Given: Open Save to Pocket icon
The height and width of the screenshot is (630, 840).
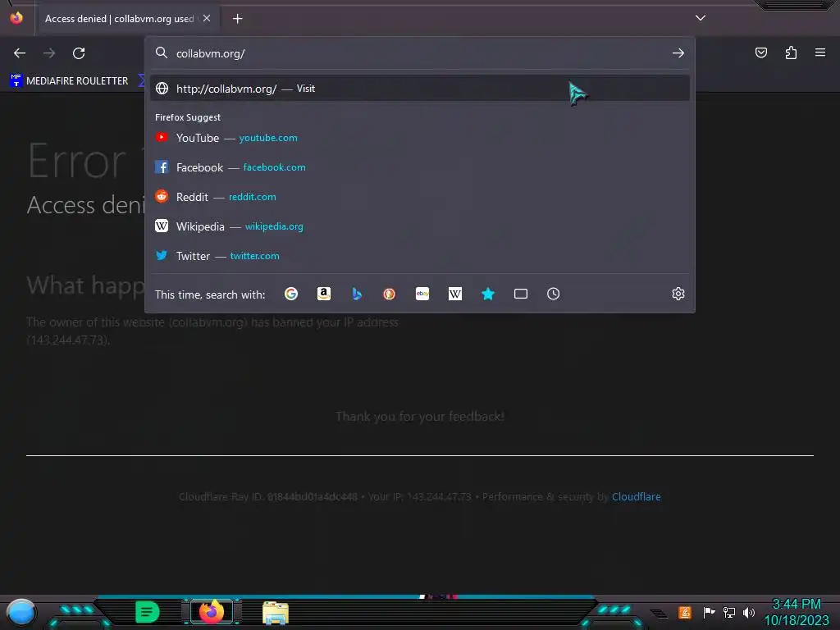Looking at the screenshot, I should pyautogui.click(x=760, y=52).
